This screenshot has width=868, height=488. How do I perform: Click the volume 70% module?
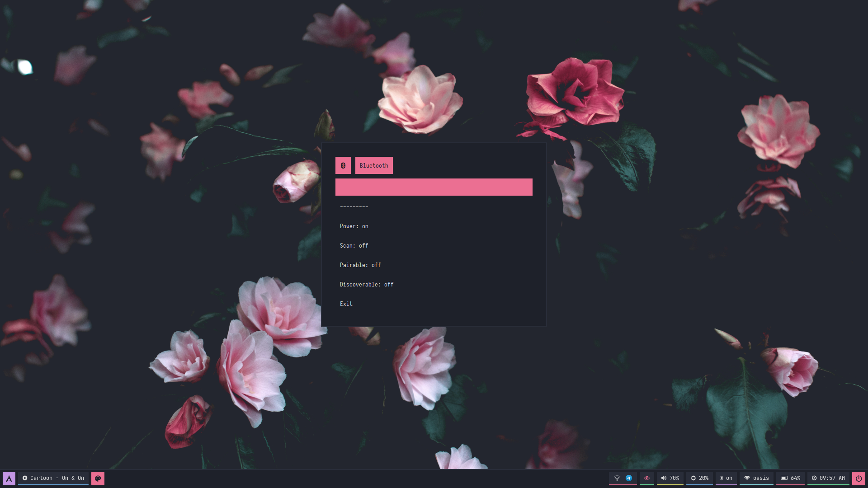click(x=670, y=478)
